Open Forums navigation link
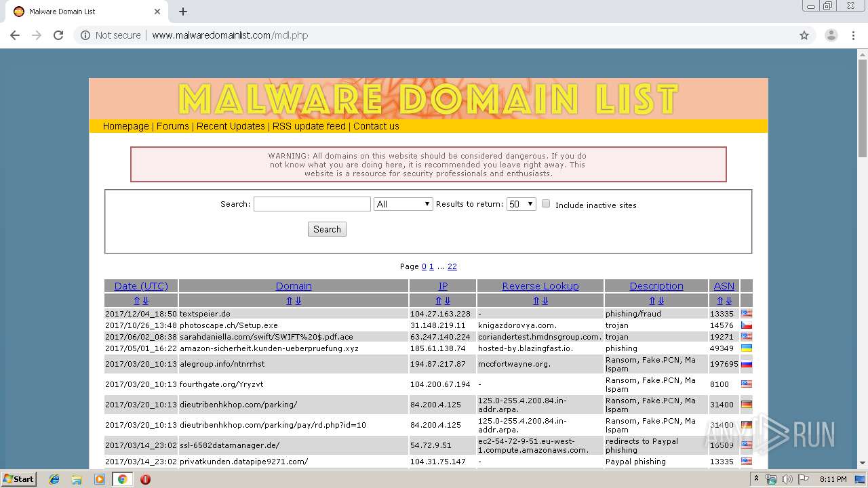The image size is (868, 488). tap(173, 126)
